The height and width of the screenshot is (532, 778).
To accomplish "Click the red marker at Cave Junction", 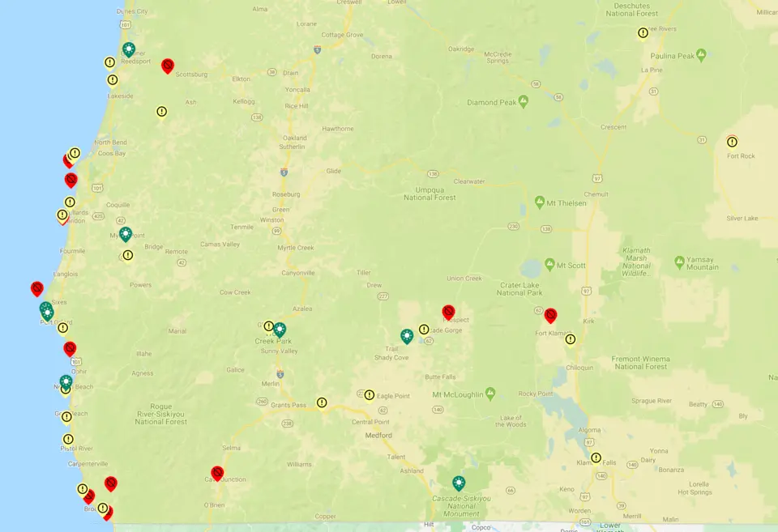I will (217, 473).
